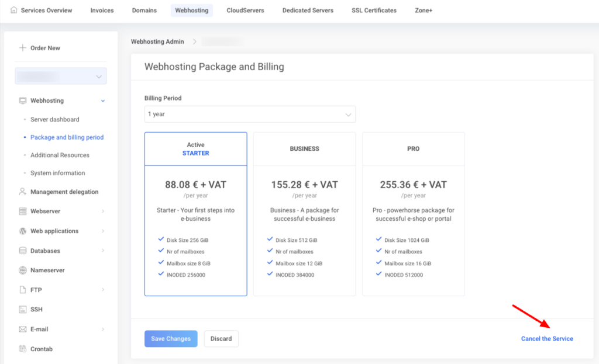Expand the FTP submenu chevron

[103, 290]
